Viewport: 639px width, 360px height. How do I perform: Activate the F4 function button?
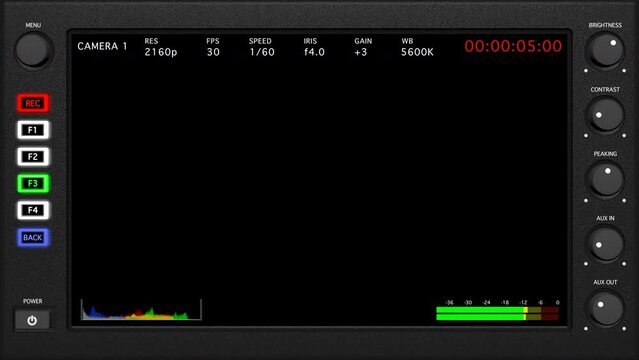[33, 210]
